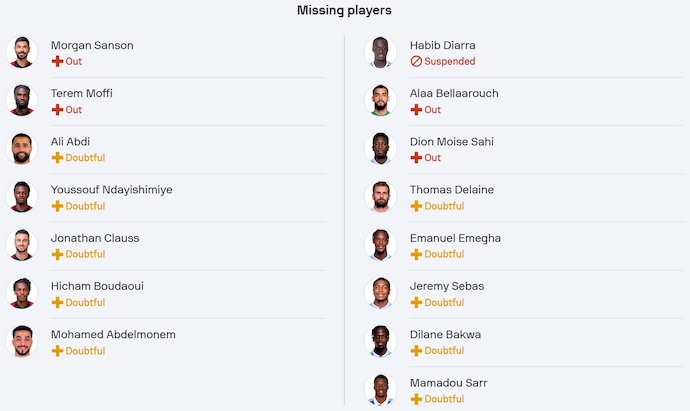This screenshot has width=690, height=411.
Task: Click the Out icon under Dion Moise Sahi
Action: pyautogui.click(x=416, y=158)
